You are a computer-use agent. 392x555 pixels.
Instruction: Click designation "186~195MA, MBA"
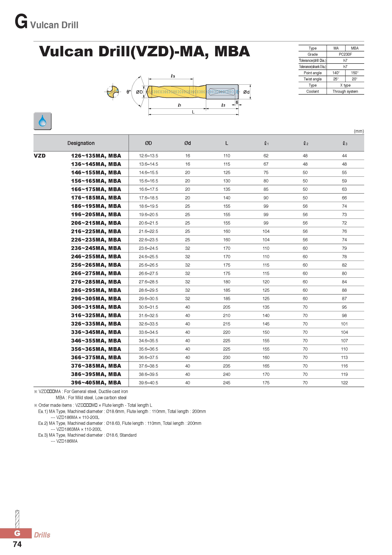tap(96, 206)
